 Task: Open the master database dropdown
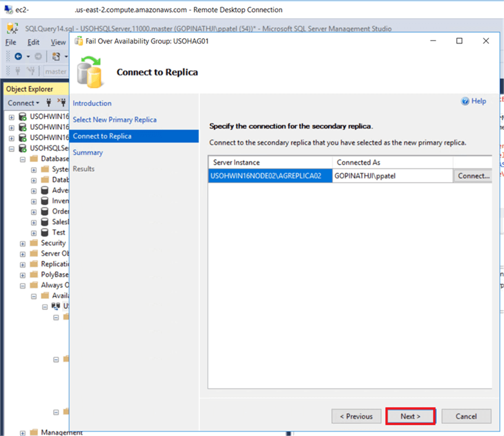click(56, 71)
